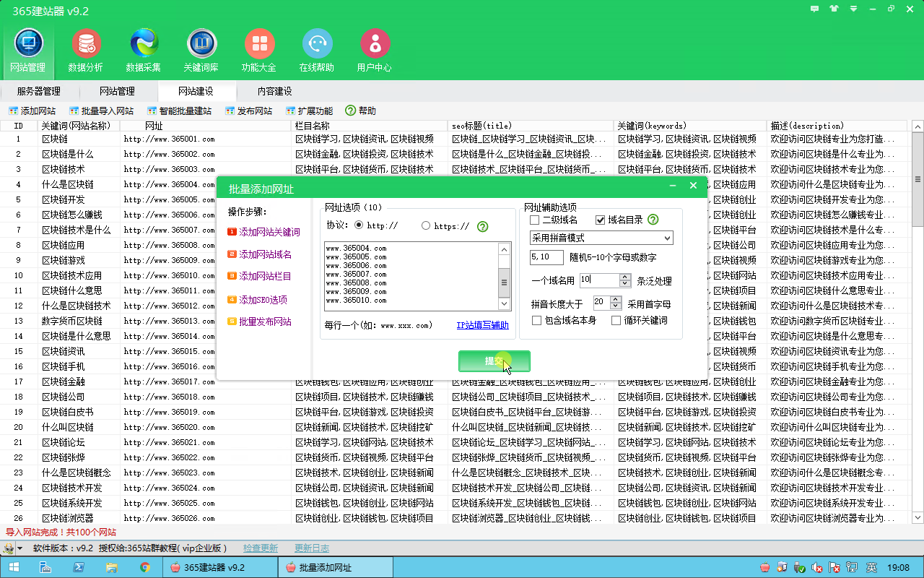Click 检查更新 link in status bar

pyautogui.click(x=261, y=548)
